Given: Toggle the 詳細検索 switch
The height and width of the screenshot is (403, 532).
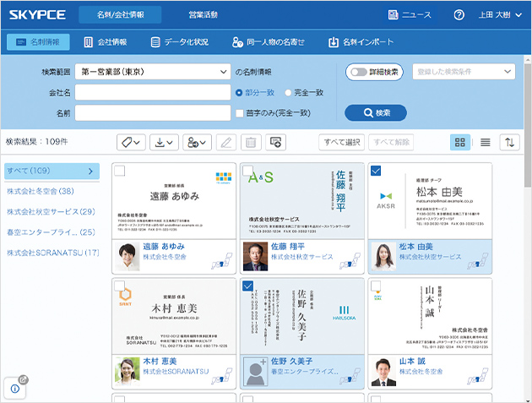Looking at the screenshot, I should (x=359, y=72).
